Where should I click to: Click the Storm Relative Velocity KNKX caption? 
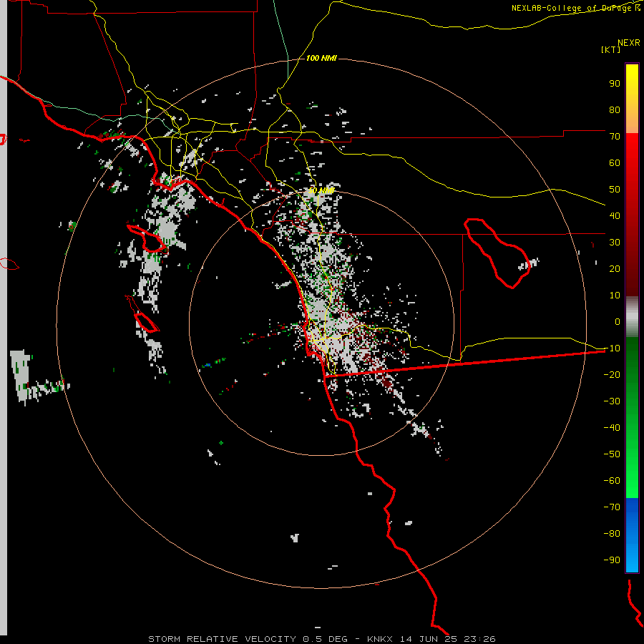point(321,639)
